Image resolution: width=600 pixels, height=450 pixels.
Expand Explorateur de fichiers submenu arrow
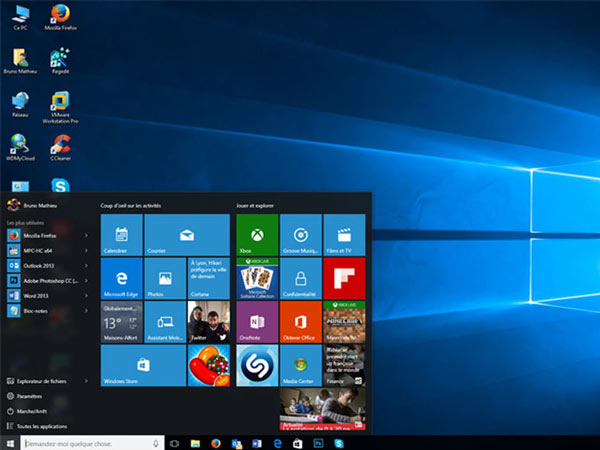tap(86, 381)
